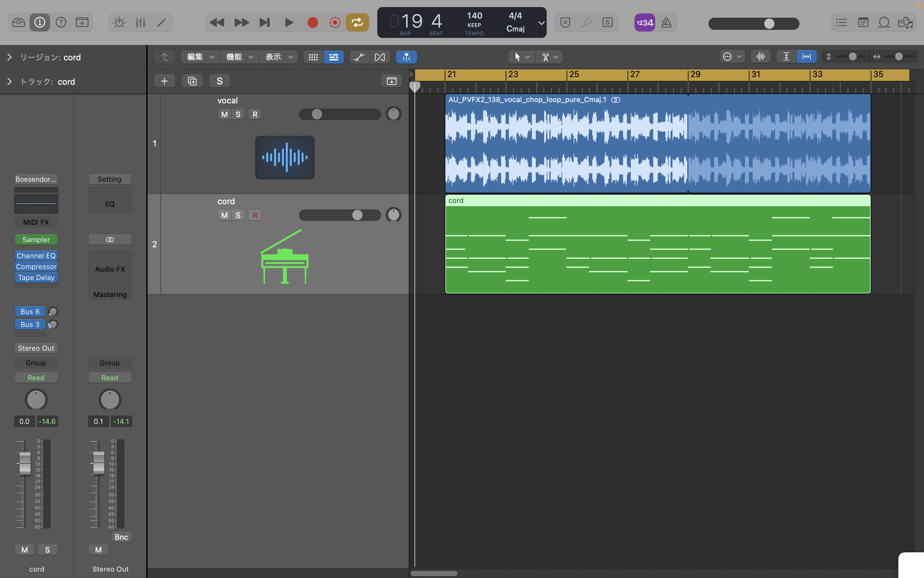Screen dimensions: 924x578
Task: Solo the vocal track
Action: tap(238, 114)
